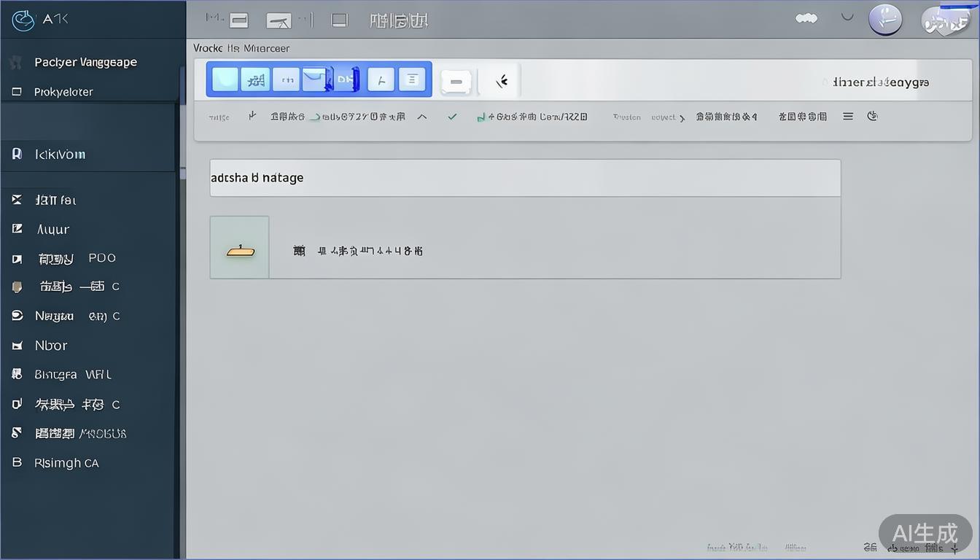Click the 'adtsha b natage' input field
This screenshot has width=980, height=560.
click(525, 178)
